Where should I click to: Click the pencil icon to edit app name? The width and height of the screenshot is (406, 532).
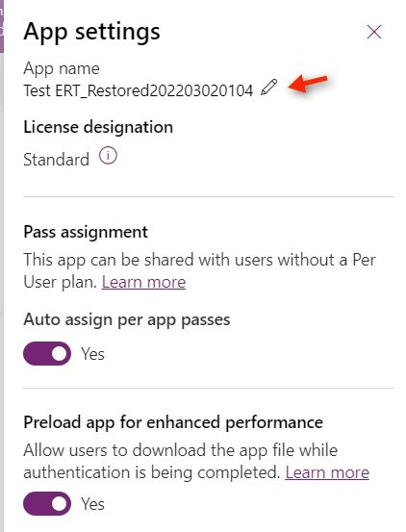click(x=269, y=88)
